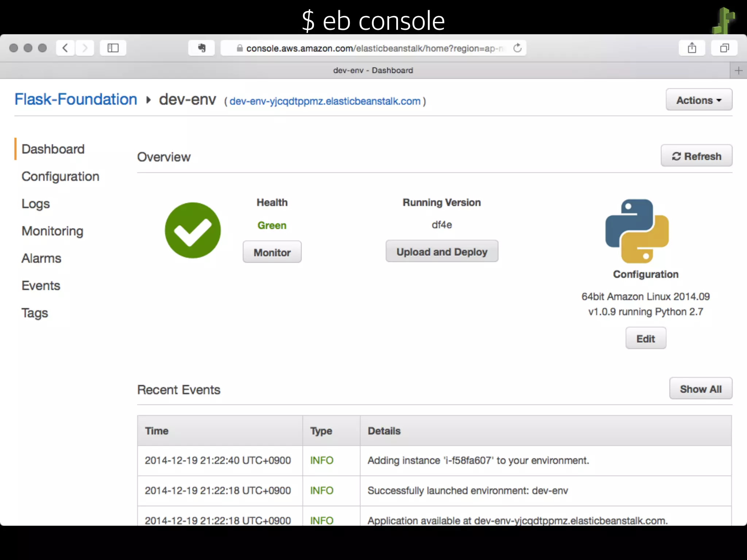Click the 'Recent Events' heading

[x=179, y=390]
